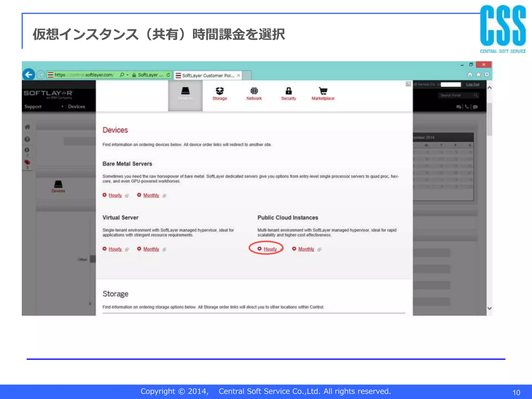Click Hourly link under Bare Metal Servers
Screen dimensions: 532x399
[115, 195]
